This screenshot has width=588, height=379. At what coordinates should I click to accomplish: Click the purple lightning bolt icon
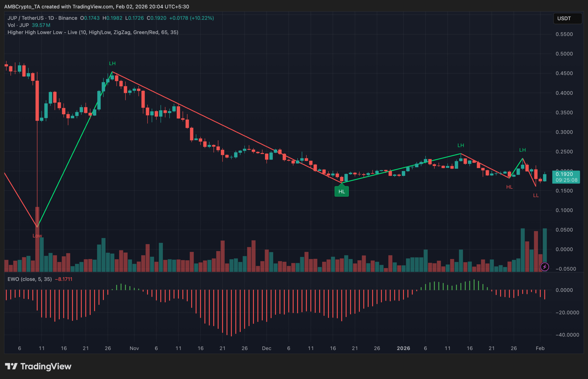tap(545, 267)
